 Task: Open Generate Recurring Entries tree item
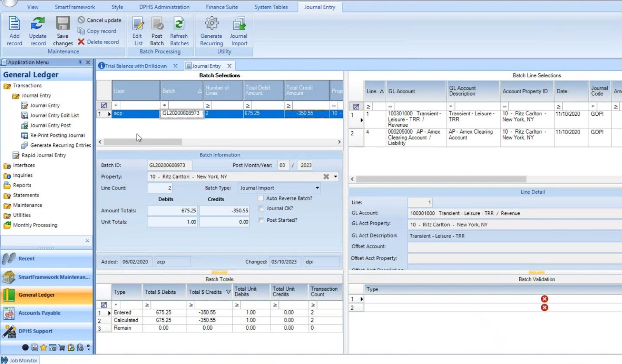tap(61, 145)
